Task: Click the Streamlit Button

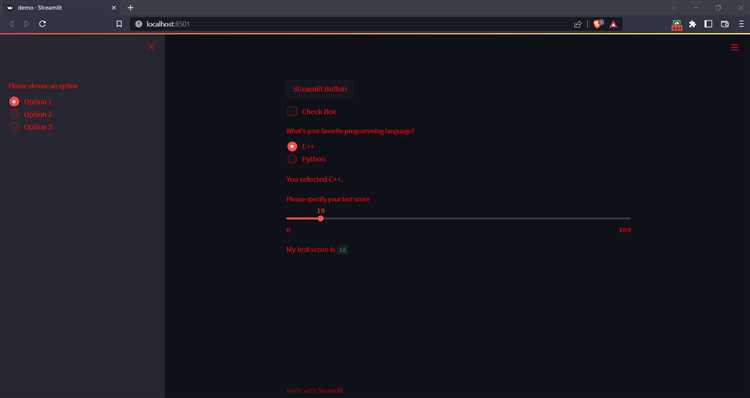Action: click(320, 89)
